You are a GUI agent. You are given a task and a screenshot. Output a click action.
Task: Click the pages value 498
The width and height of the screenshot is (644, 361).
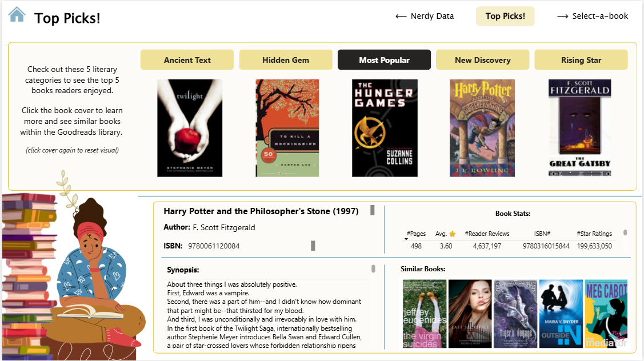click(x=416, y=246)
